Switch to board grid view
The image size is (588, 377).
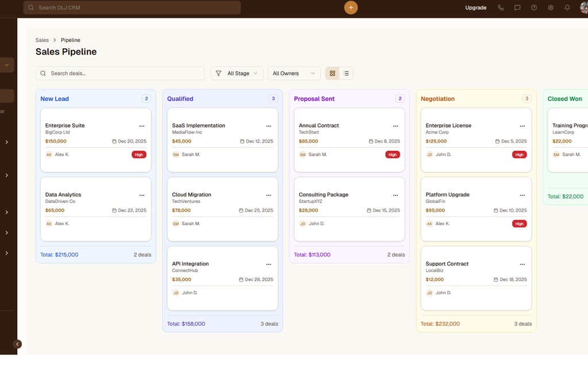coord(332,73)
